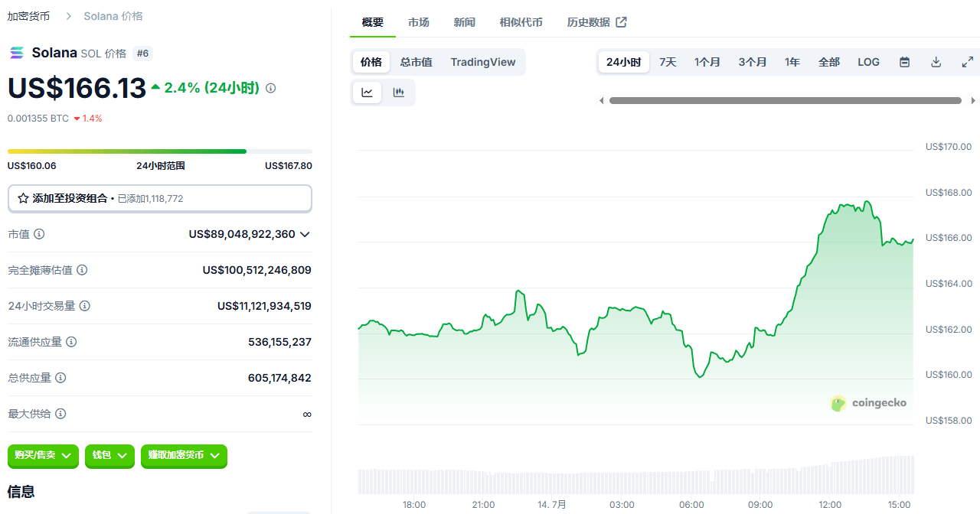Open the 钱包 dropdown
Viewport: 980px width, 514px height.
(x=109, y=456)
